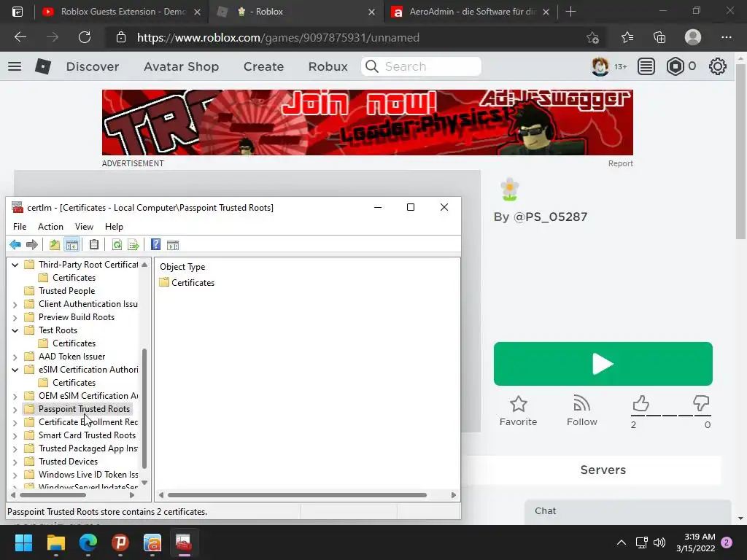Select Windows Live ID Token Issuer store

pyautogui.click(x=88, y=475)
